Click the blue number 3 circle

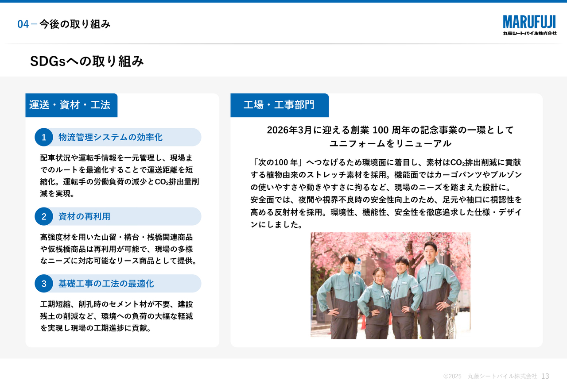(44, 284)
